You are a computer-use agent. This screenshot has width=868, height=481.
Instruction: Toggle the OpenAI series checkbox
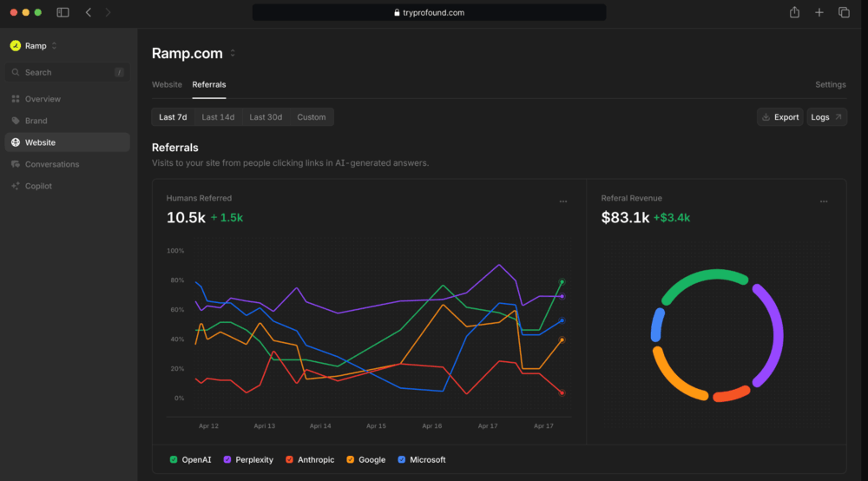[174, 459]
